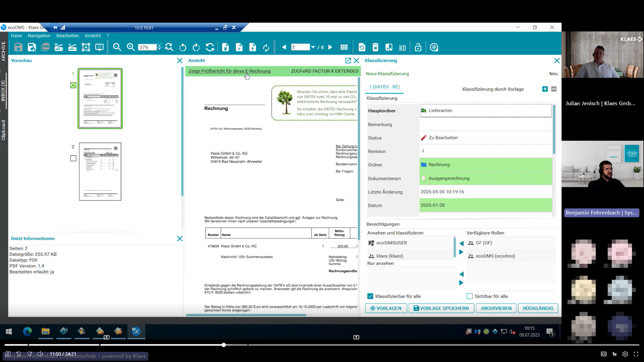Open the Hauptordner 'Lieferanten' combo box
Image resolution: width=644 pixels, height=362 pixels.
pos(485,111)
